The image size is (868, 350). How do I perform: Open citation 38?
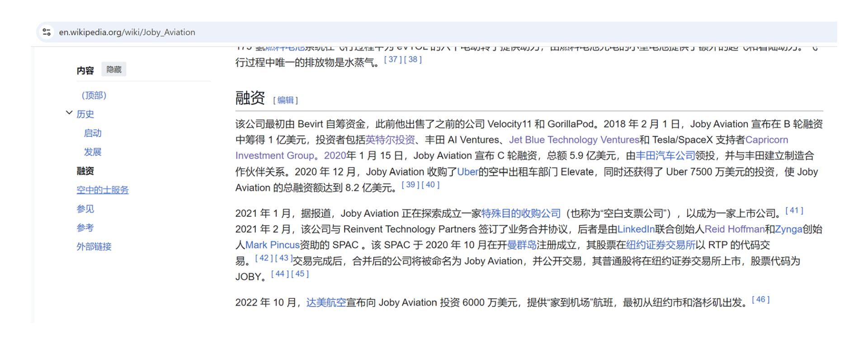coord(413,59)
